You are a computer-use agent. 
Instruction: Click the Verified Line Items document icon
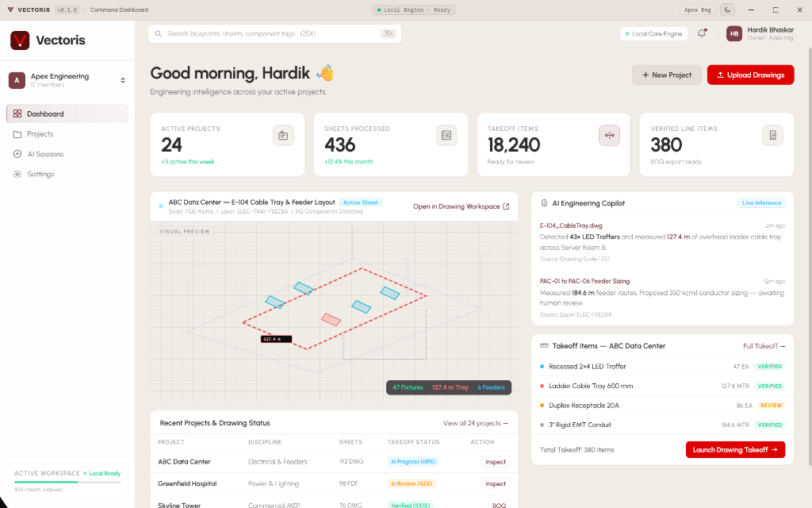(x=772, y=135)
